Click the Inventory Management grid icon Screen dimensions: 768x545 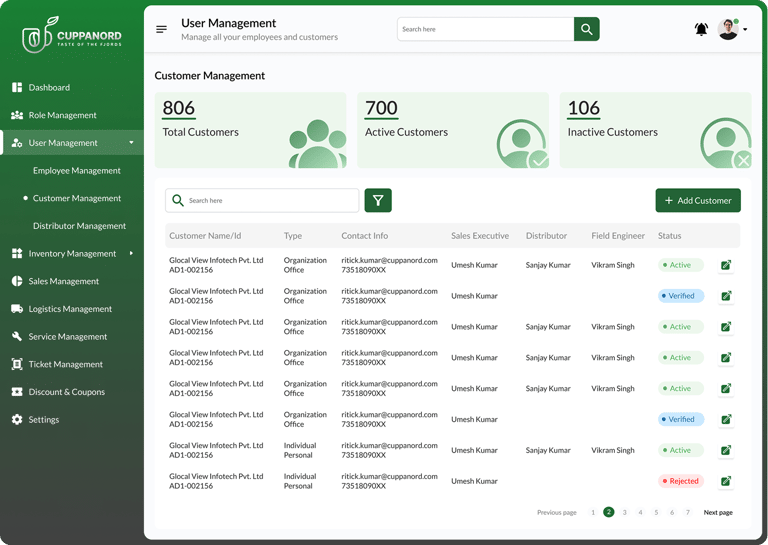coord(17,253)
